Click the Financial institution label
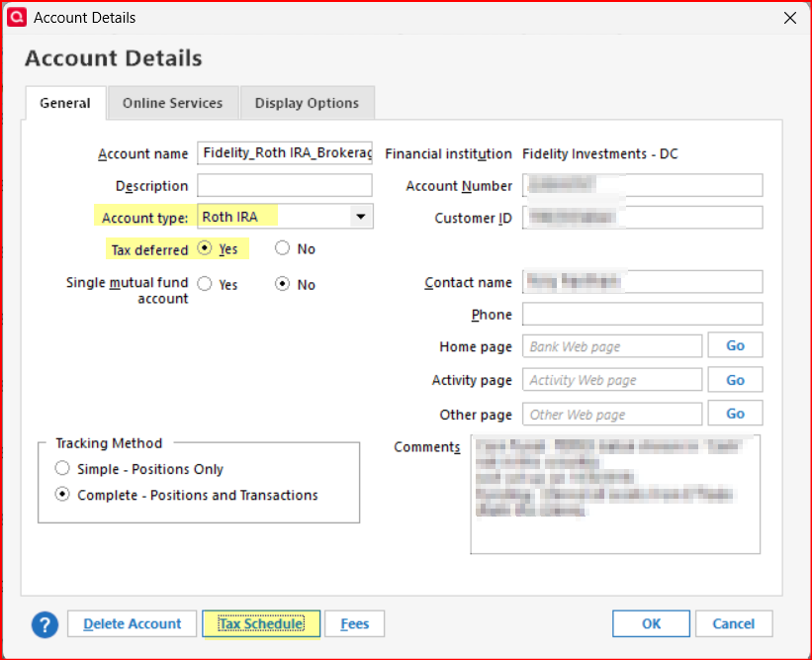Image resolution: width=812 pixels, height=660 pixels. pos(448,153)
